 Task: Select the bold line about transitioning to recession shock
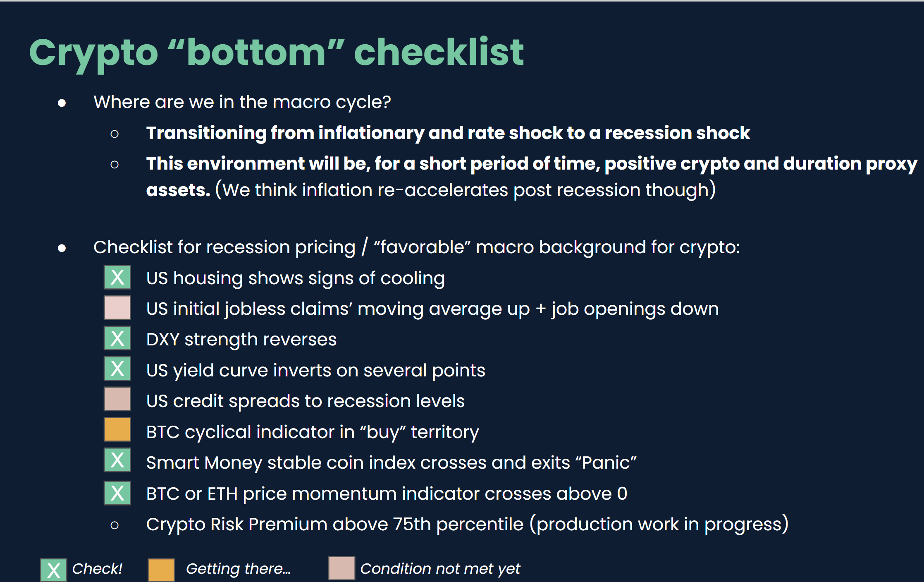pyautogui.click(x=448, y=133)
